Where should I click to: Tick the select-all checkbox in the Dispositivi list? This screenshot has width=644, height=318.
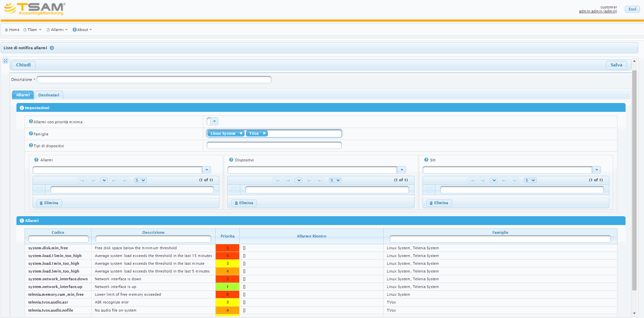(x=234, y=190)
